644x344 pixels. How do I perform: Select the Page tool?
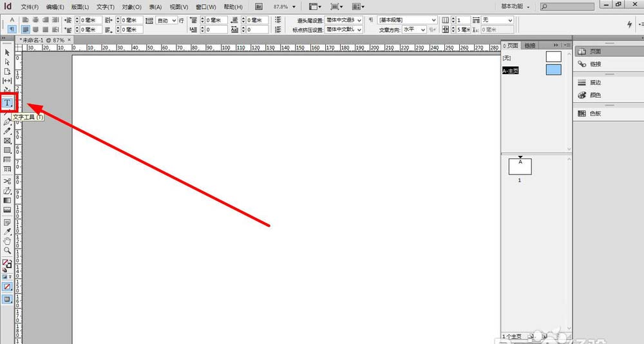point(7,72)
